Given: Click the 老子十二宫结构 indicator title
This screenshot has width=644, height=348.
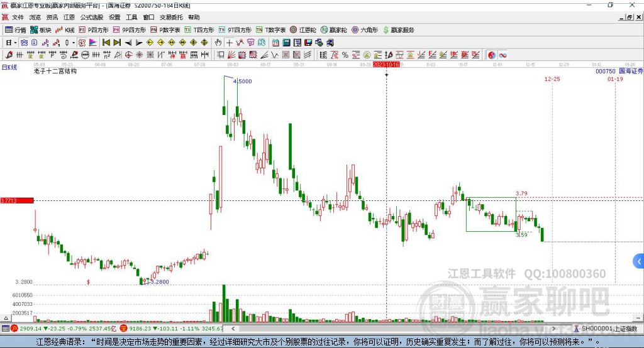Looking at the screenshot, I should [x=55, y=71].
